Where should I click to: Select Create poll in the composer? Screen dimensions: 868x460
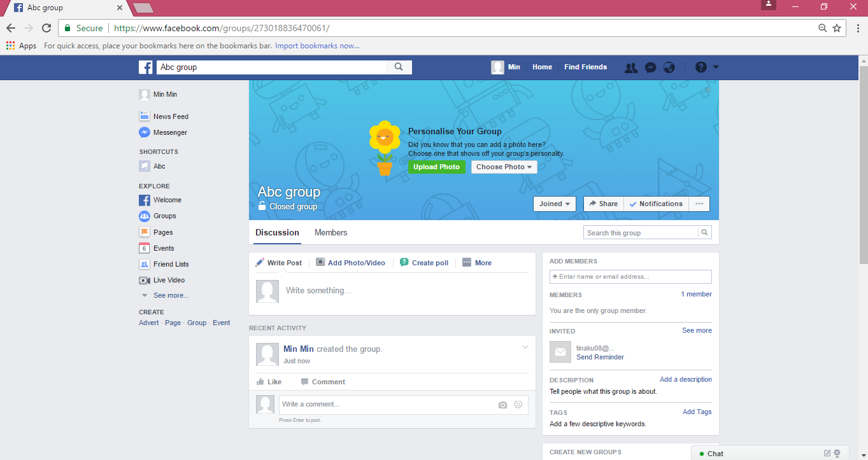point(424,263)
